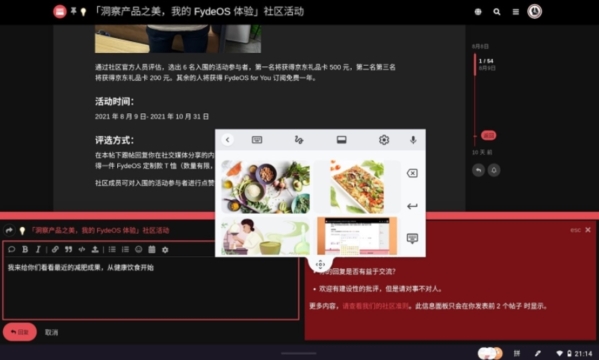Image resolution: width=599 pixels, height=360 pixels.
Task: Open the emoji picker in the composer
Action: (139, 250)
